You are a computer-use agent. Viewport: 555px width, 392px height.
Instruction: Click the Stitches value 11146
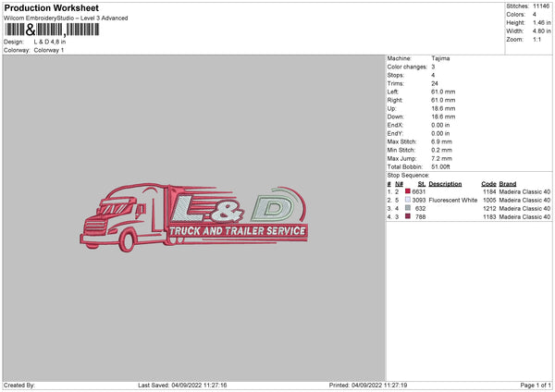point(541,6)
